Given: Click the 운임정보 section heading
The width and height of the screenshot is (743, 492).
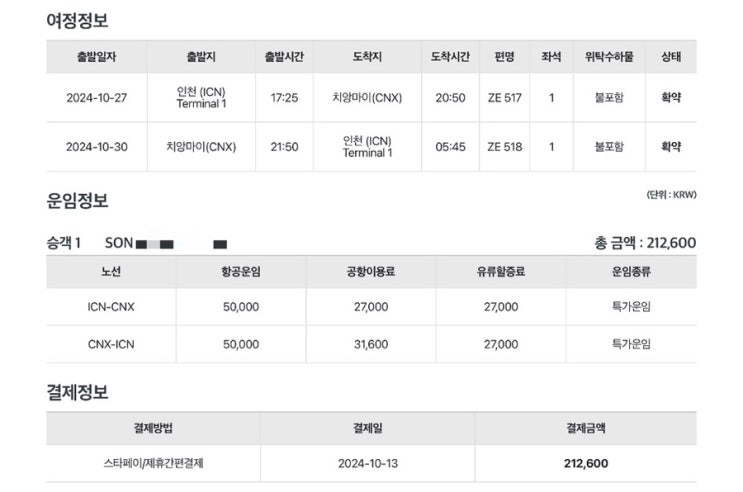Looking at the screenshot, I should point(78,200).
